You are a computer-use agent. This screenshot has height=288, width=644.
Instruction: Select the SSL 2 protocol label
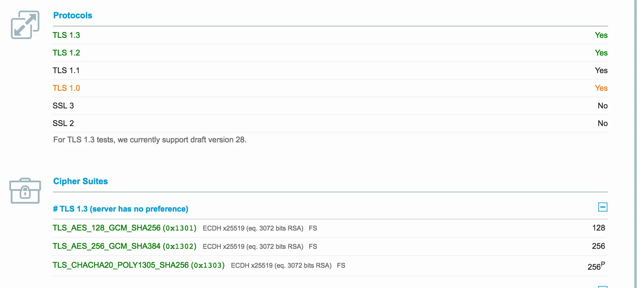point(63,123)
